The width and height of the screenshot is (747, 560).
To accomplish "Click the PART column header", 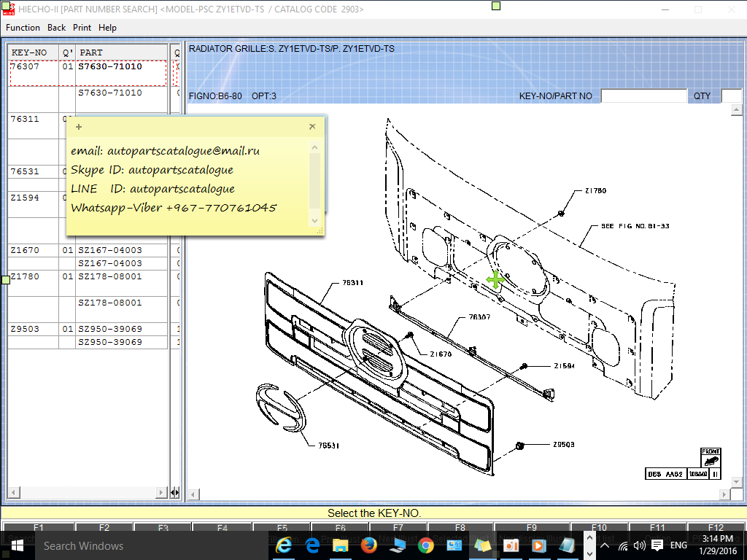I will [122, 52].
